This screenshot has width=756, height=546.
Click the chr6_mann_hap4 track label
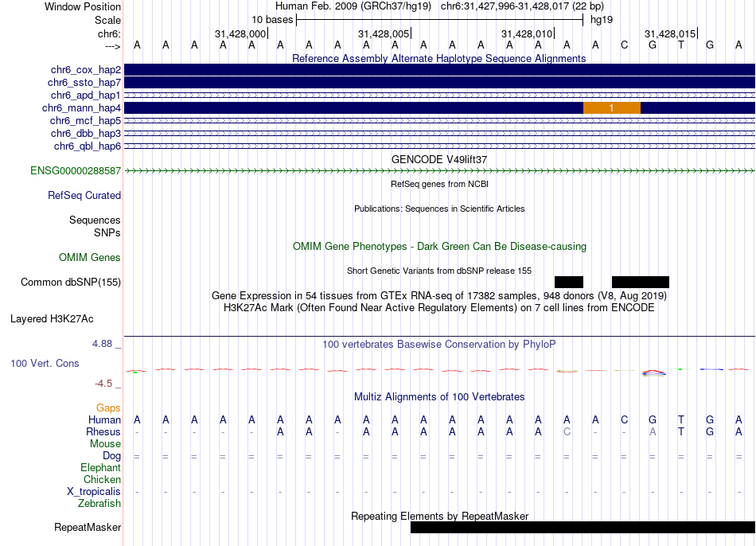click(81, 108)
